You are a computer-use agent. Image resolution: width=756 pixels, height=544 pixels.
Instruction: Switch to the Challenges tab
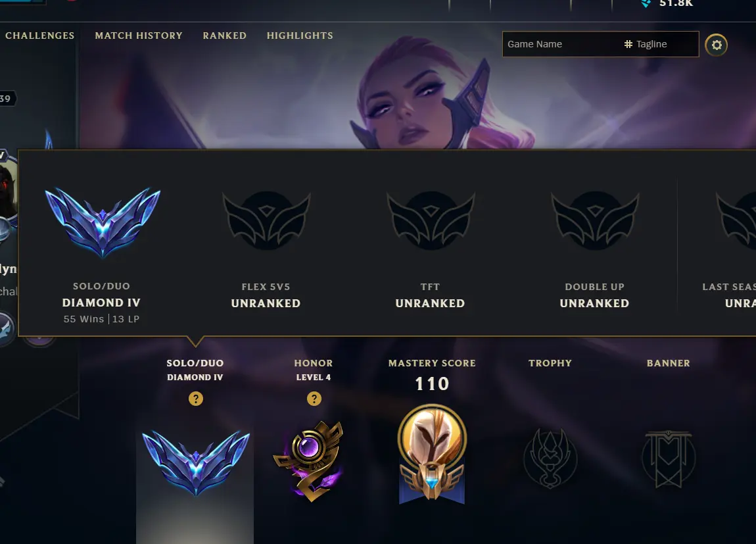[x=40, y=36]
